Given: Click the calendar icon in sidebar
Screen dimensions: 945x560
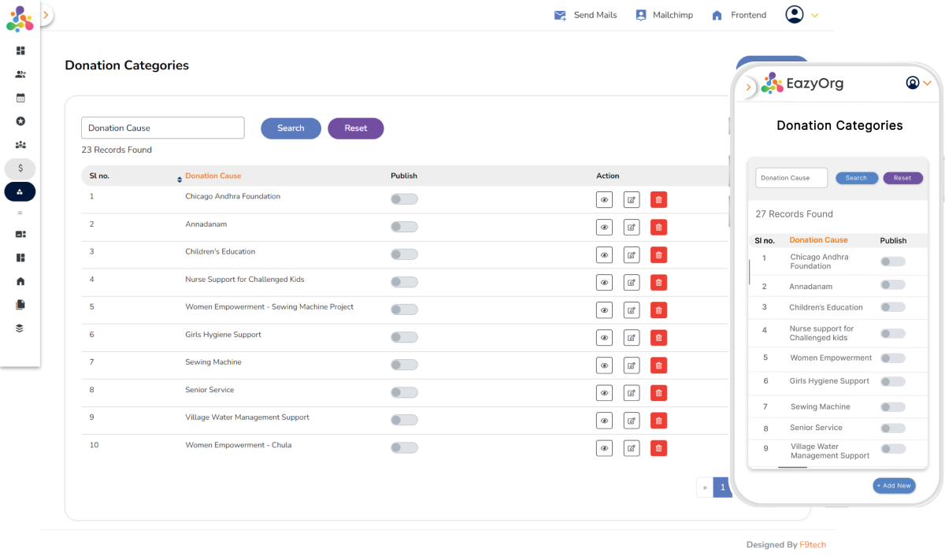Looking at the screenshot, I should pyautogui.click(x=20, y=98).
